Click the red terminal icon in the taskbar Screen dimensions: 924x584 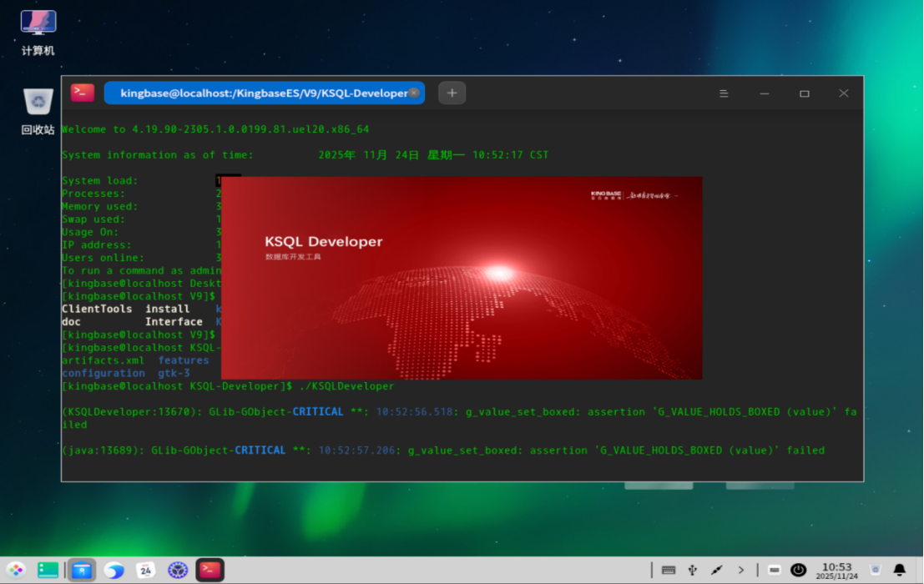tap(210, 570)
